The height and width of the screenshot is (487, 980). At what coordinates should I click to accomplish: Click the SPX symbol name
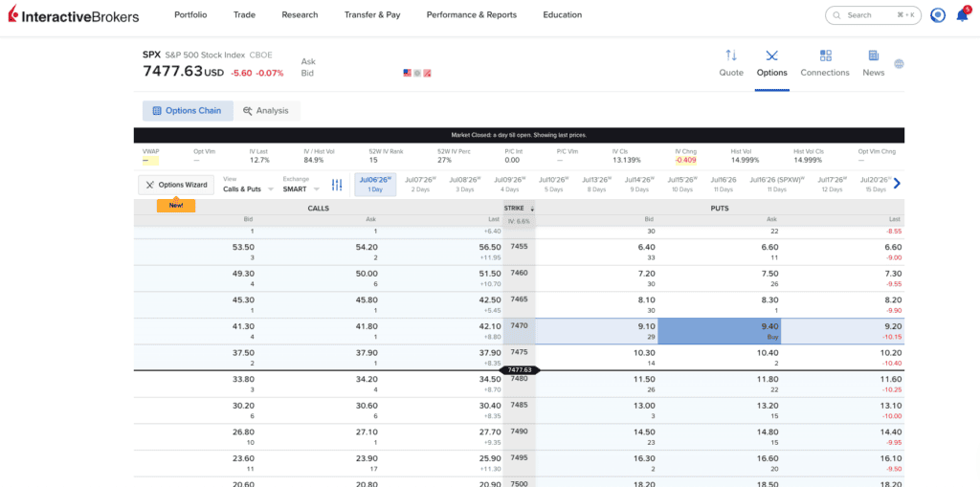[x=152, y=55]
